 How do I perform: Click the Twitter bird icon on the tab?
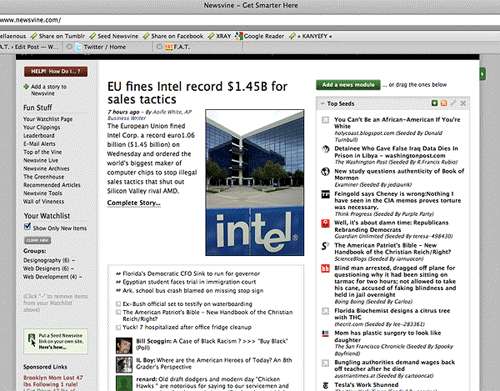pos(79,47)
